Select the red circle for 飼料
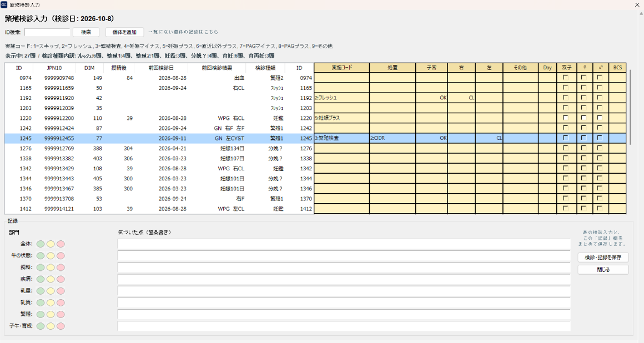Screen dimensions: 644x343 61,268
